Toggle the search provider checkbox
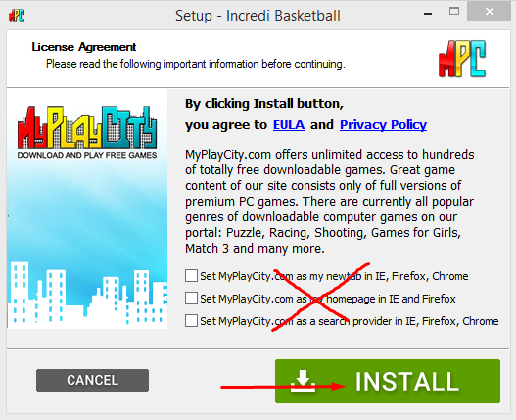The width and height of the screenshot is (516, 420). [191, 320]
